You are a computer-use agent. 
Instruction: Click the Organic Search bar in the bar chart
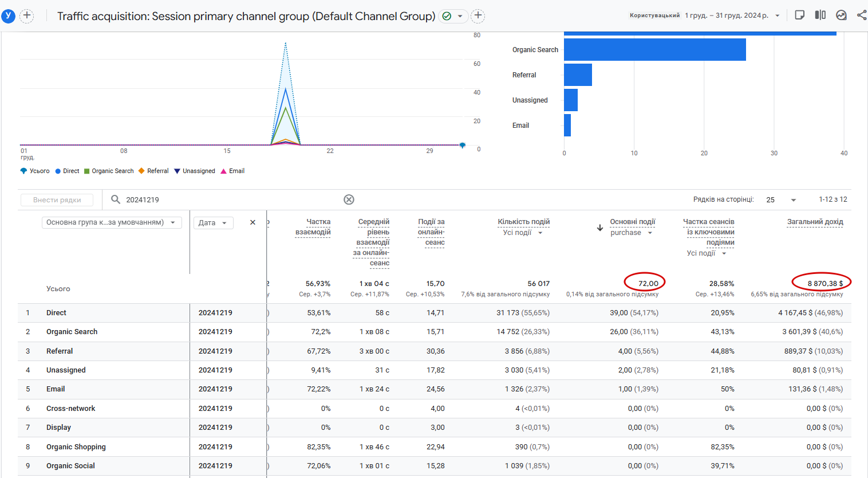pos(654,50)
